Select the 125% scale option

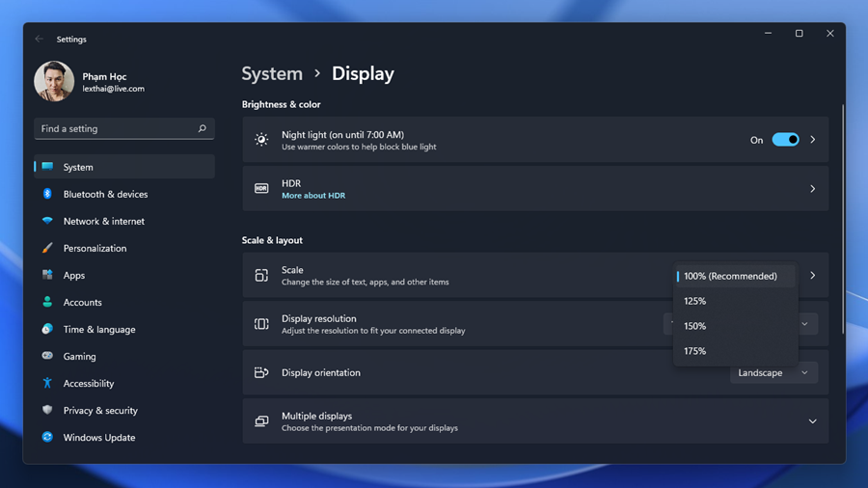pyautogui.click(x=735, y=301)
